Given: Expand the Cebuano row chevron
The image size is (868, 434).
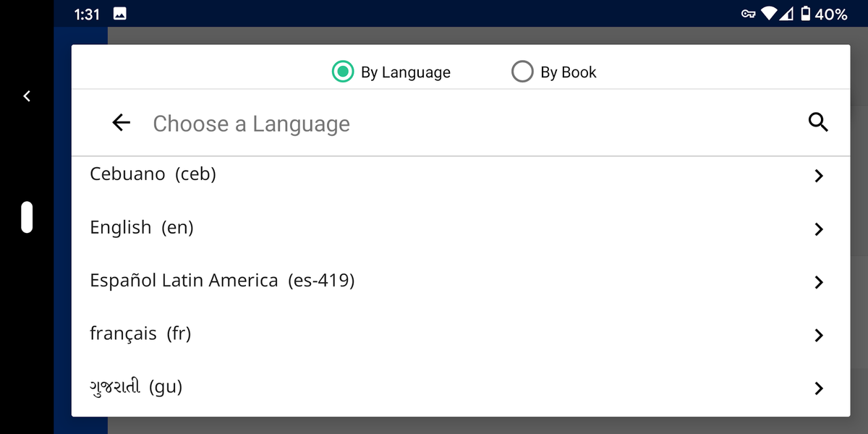Looking at the screenshot, I should pos(819,176).
